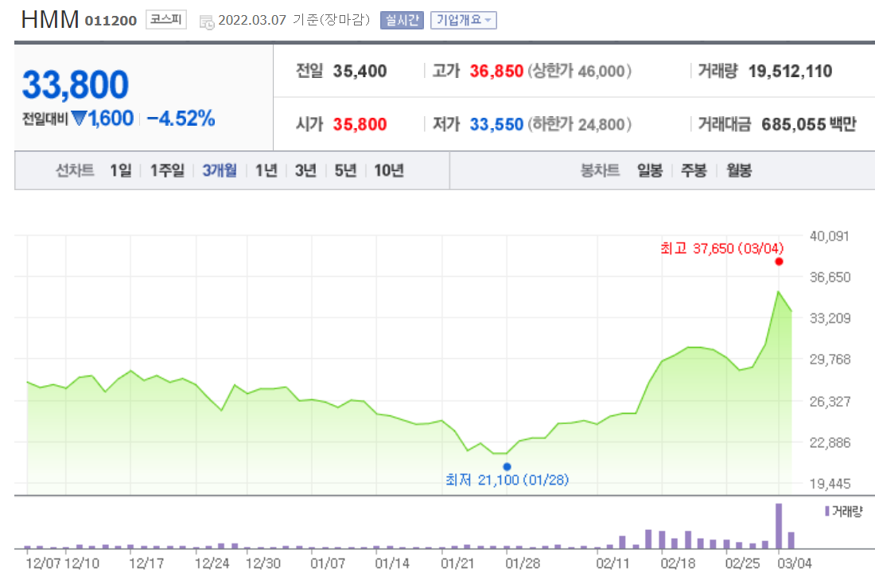The width and height of the screenshot is (875, 588).
Task: Click the 03/04 date axis label
Action: tap(795, 563)
